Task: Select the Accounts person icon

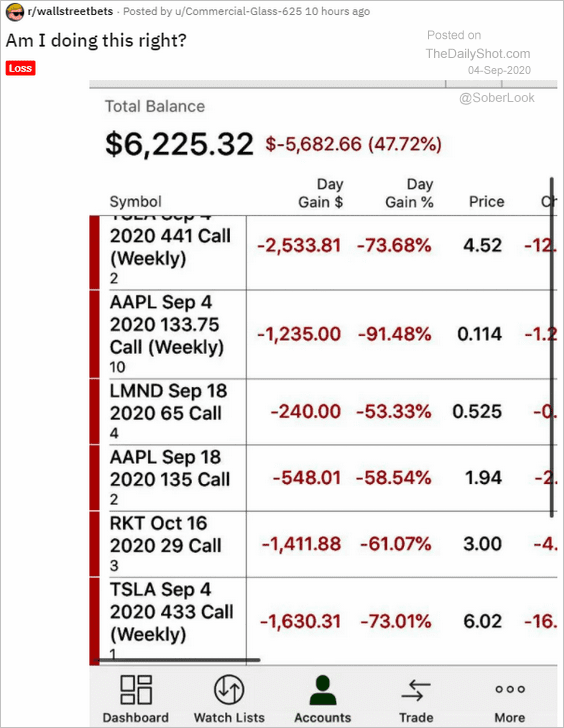Action: click(x=323, y=690)
